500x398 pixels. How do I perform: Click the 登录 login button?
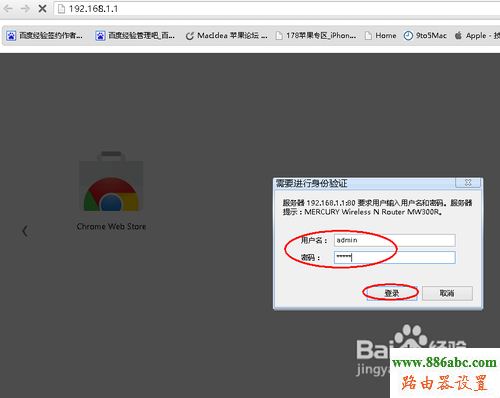pyautogui.click(x=392, y=293)
